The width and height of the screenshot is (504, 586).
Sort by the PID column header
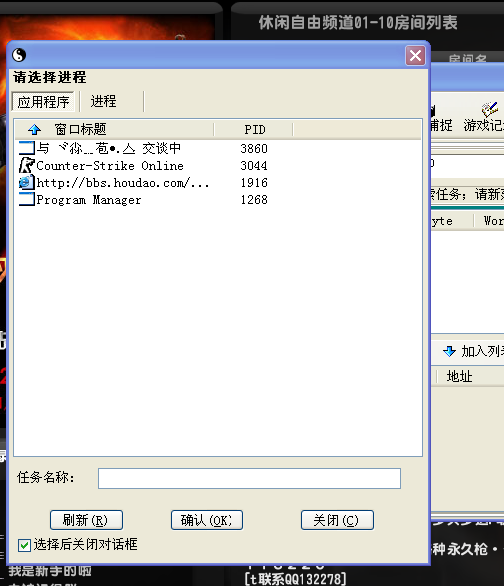point(254,130)
